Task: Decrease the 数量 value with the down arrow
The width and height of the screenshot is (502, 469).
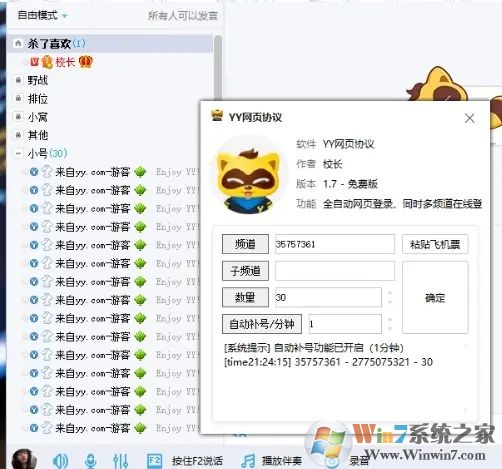Action: click(390, 302)
